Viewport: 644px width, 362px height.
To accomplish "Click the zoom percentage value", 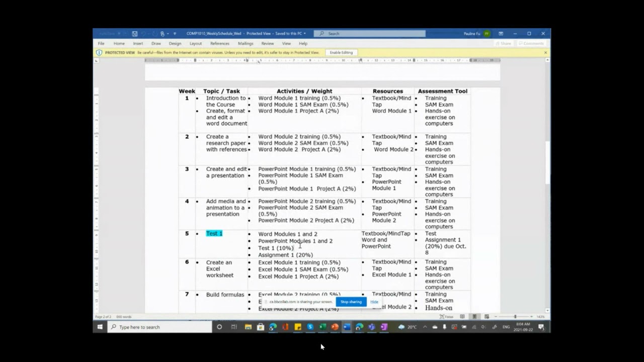I will (x=541, y=317).
